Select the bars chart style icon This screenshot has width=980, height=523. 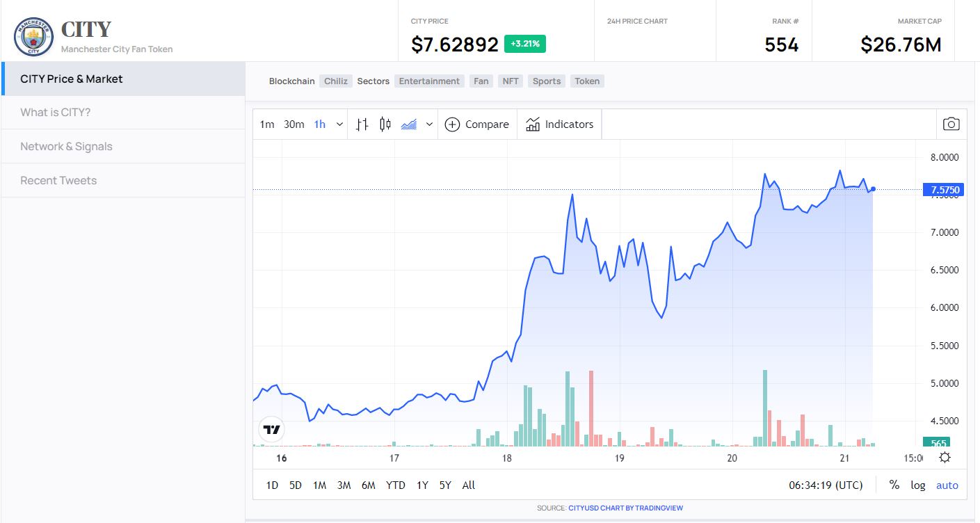click(x=362, y=124)
